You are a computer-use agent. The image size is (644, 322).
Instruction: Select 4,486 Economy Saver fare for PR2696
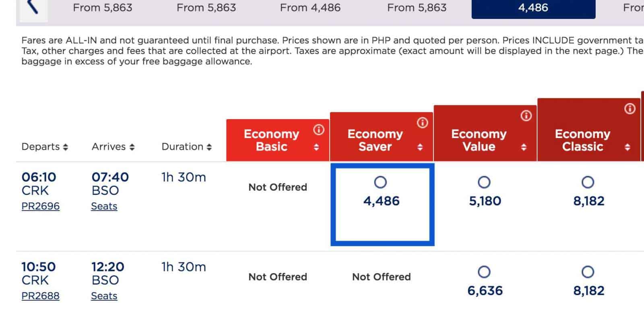tap(380, 182)
